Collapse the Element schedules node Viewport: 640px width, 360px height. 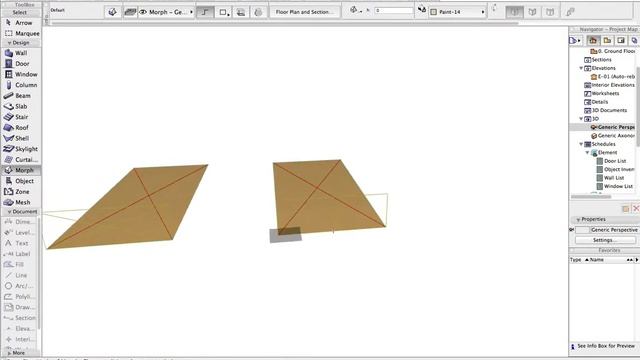pyautogui.click(x=587, y=152)
